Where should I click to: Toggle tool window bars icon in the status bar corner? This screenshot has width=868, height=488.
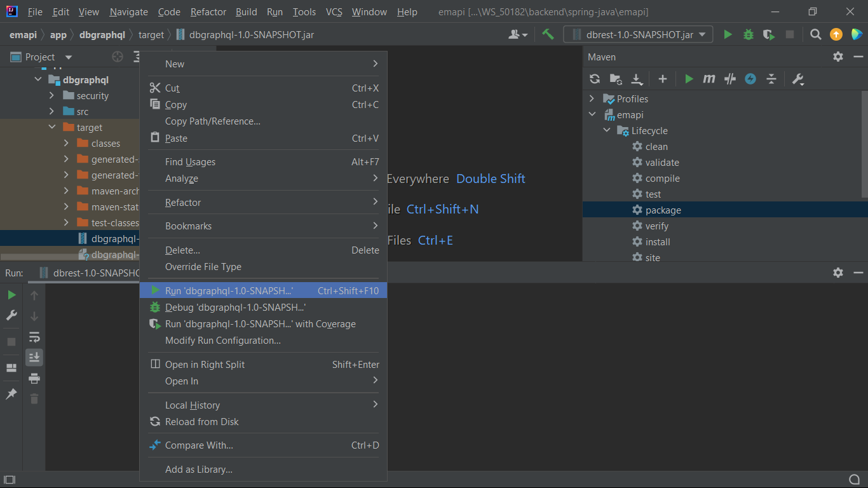click(x=10, y=479)
